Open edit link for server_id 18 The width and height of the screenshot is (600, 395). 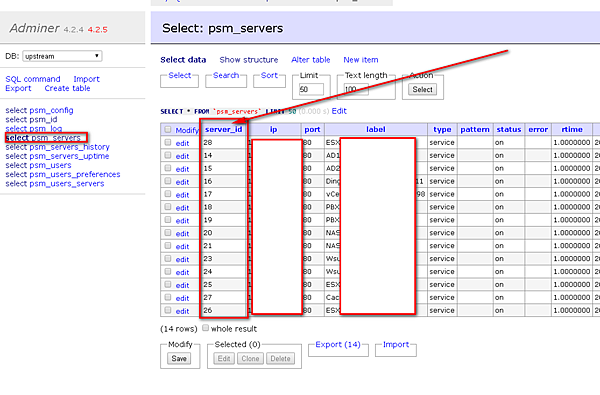[x=183, y=208]
